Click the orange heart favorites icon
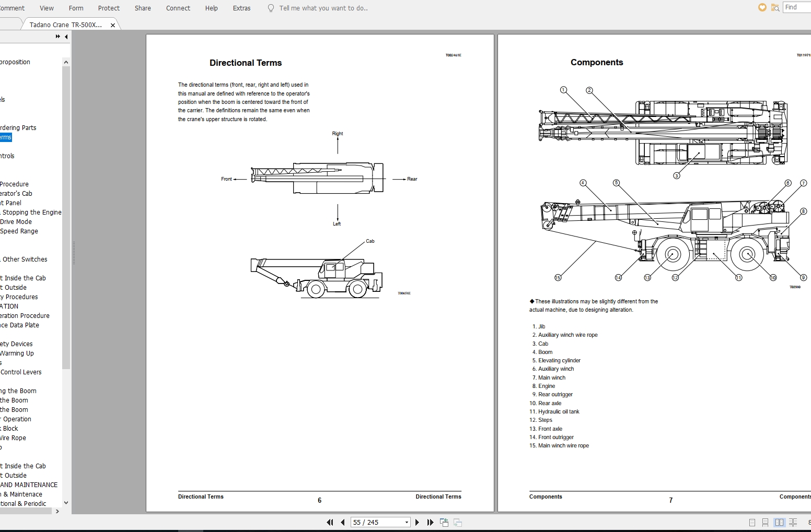The image size is (811, 532). [762, 7]
